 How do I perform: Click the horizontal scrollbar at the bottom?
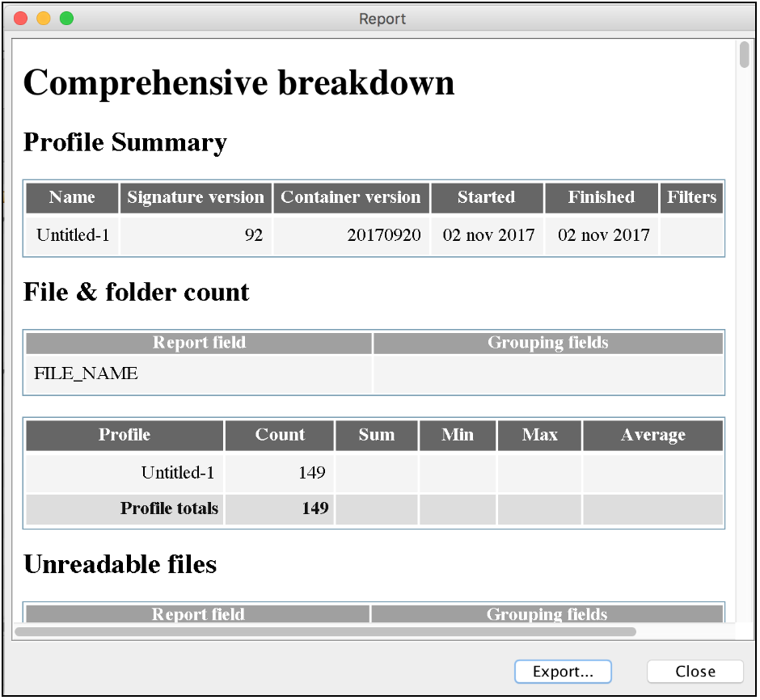(x=325, y=631)
